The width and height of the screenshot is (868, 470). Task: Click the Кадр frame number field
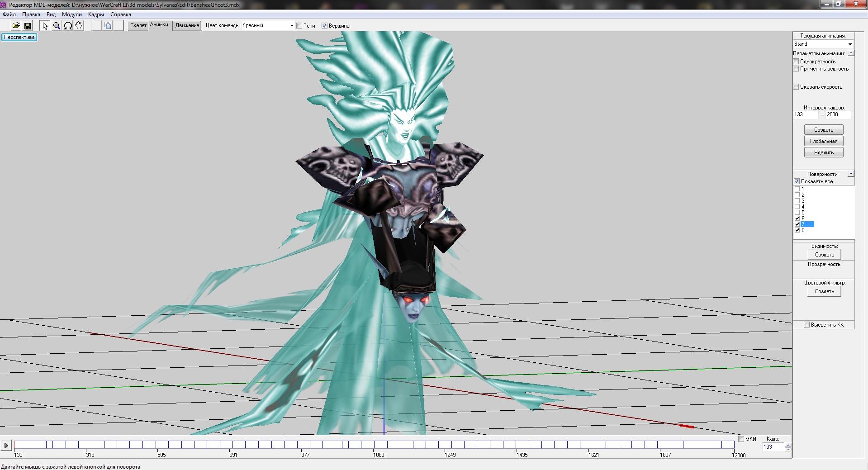(773, 447)
